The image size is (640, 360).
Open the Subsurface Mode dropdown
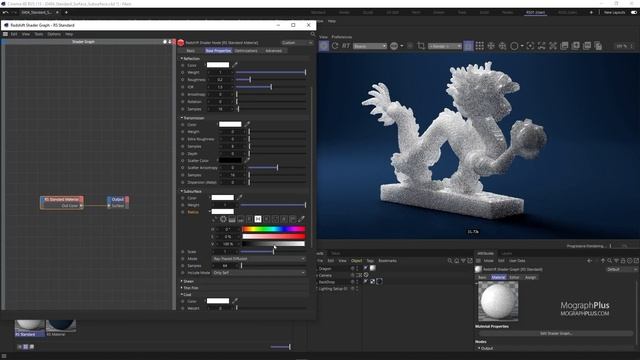(259, 259)
